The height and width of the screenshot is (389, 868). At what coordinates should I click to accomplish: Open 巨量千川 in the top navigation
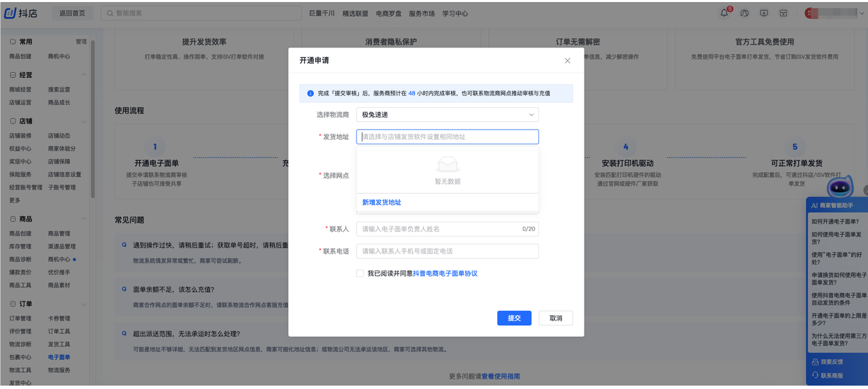[322, 13]
